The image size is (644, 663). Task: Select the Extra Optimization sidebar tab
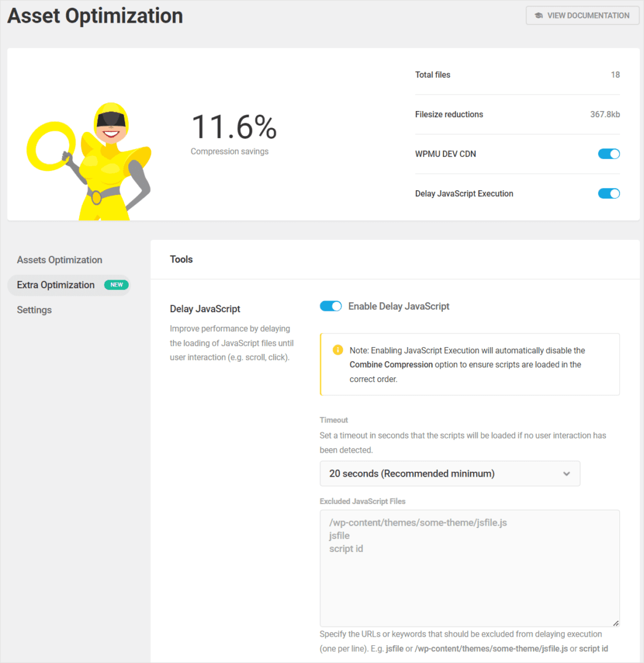click(x=56, y=285)
